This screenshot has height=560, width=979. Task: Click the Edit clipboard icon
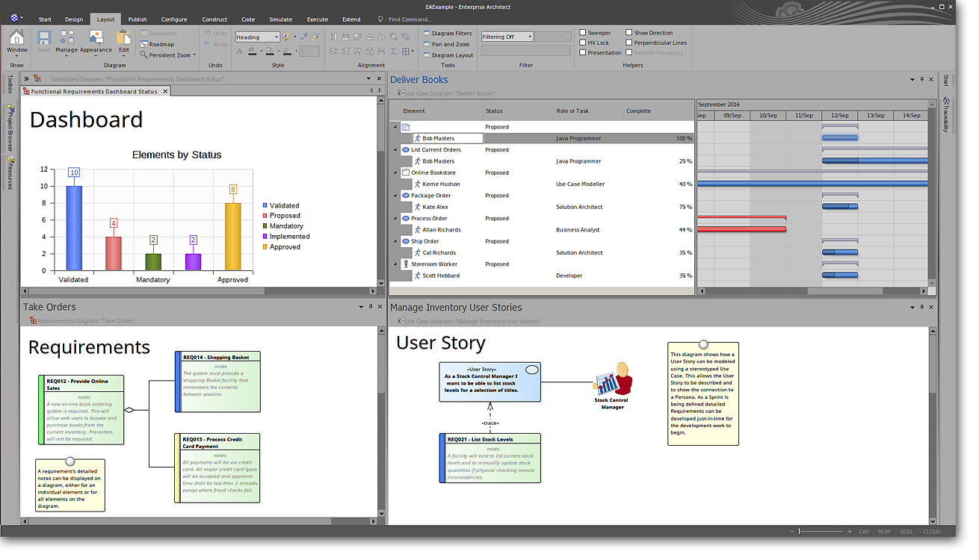click(124, 40)
